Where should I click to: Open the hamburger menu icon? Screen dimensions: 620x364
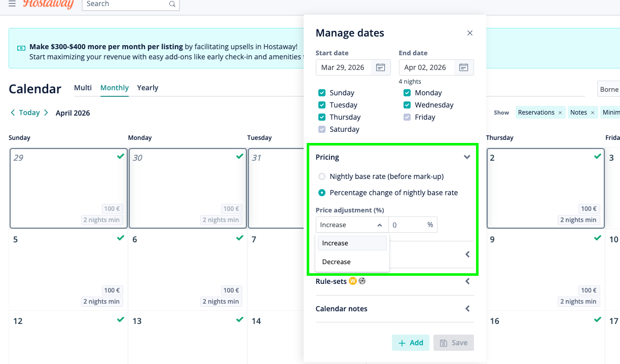(x=12, y=4)
